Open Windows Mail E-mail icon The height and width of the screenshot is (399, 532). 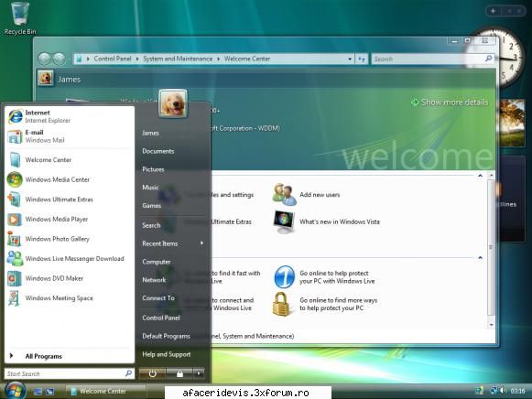click(x=15, y=136)
